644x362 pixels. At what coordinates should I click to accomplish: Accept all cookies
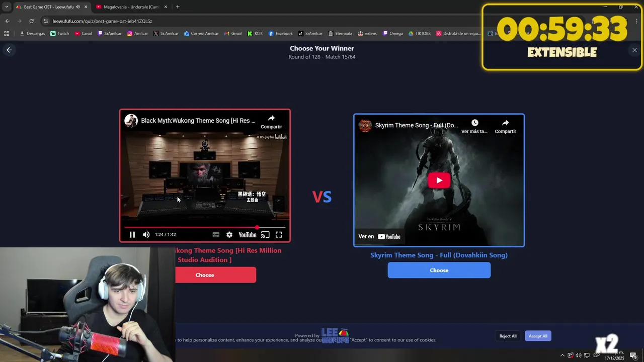pos(538,336)
